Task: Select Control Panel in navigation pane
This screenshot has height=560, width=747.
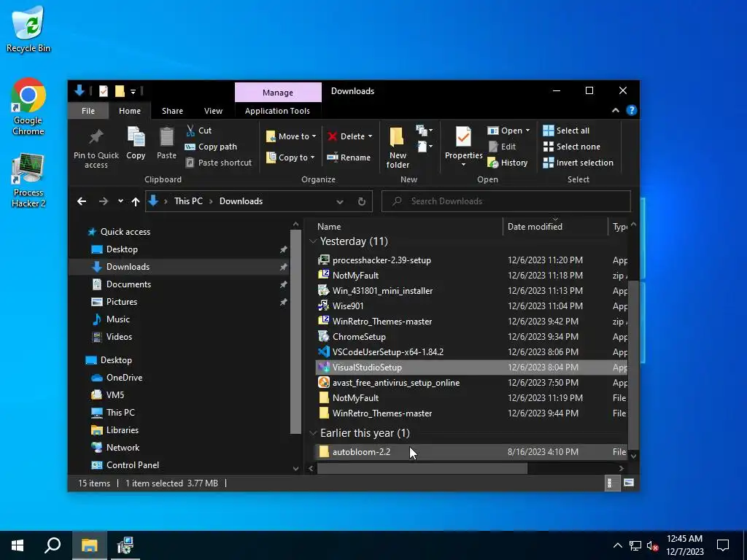Action: point(133,465)
